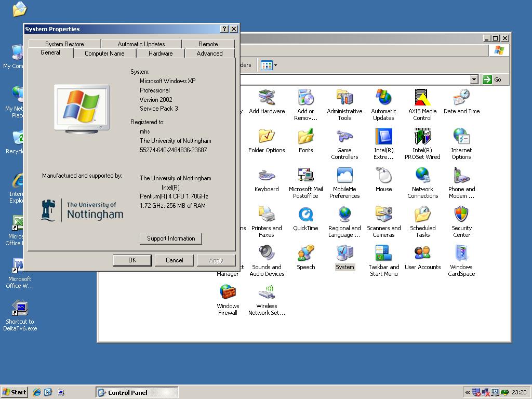Open the Views dropdown in Control Panel toolbar

tap(269, 65)
